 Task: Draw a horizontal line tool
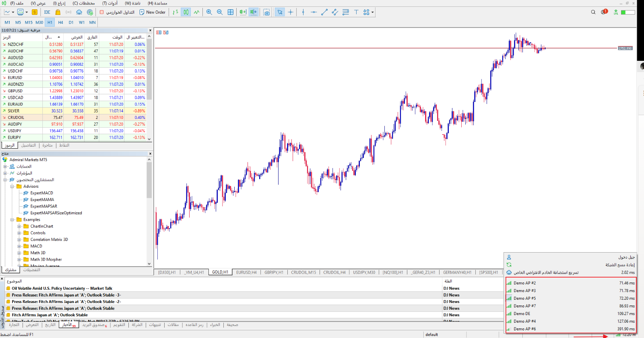tap(314, 12)
